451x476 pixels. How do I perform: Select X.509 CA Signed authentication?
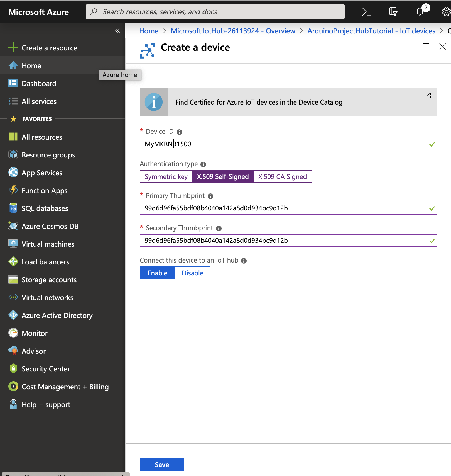(x=282, y=176)
